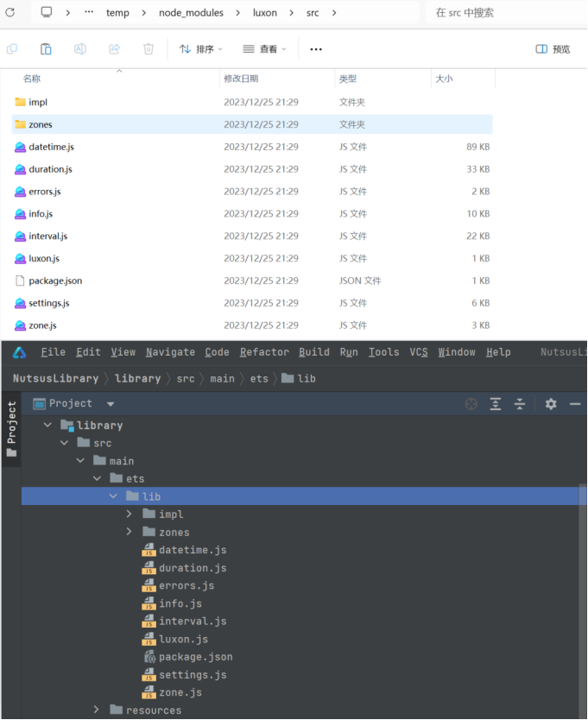The image size is (588, 720).
Task: Click the Collapse All icon in Project panel
Action: (x=520, y=404)
